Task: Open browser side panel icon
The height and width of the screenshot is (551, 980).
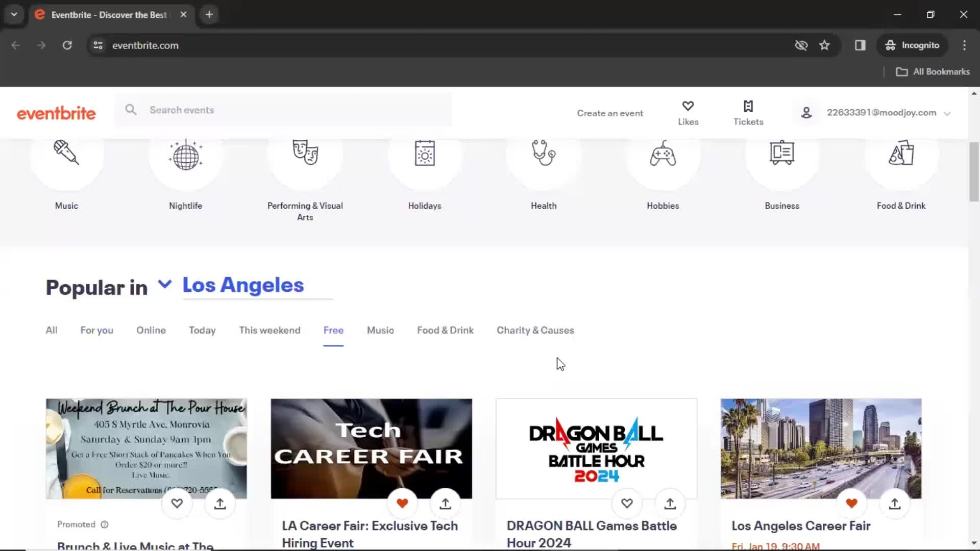Action: pos(860,45)
